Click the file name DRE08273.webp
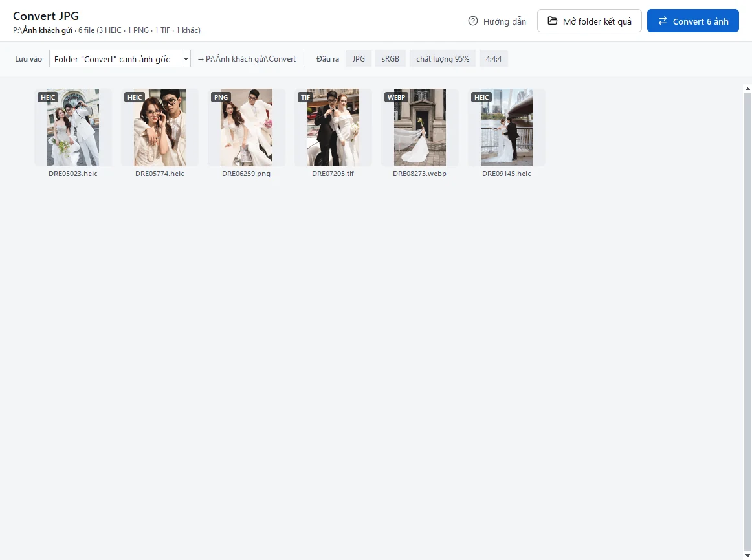 click(x=419, y=174)
